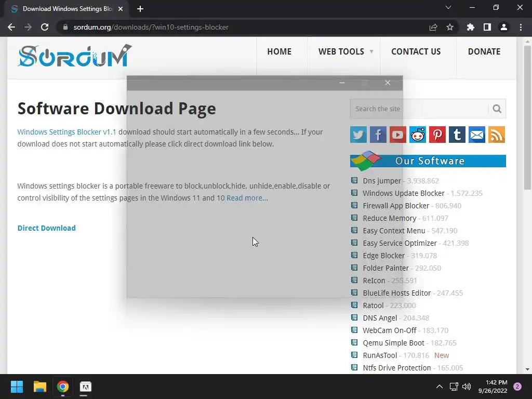Open Qemu Simple Boot link
Screen dimensions: 532x399
pyautogui.click(x=393, y=343)
